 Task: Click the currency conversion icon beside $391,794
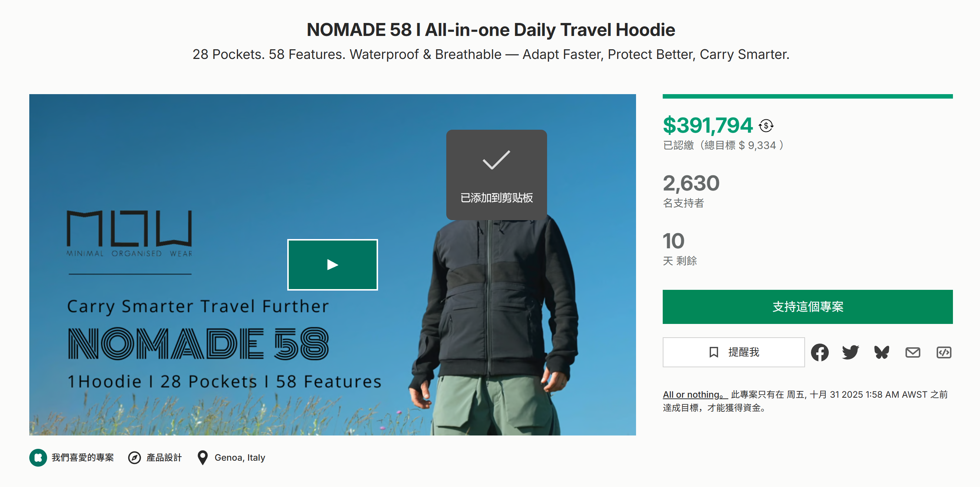pos(766,126)
